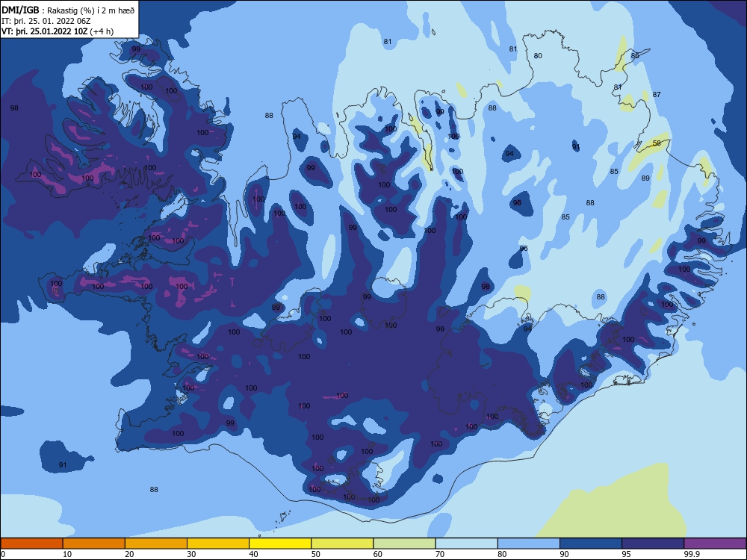747x560 pixels.
Task: Click the "58" humidity value on the map
Action: pos(657,143)
